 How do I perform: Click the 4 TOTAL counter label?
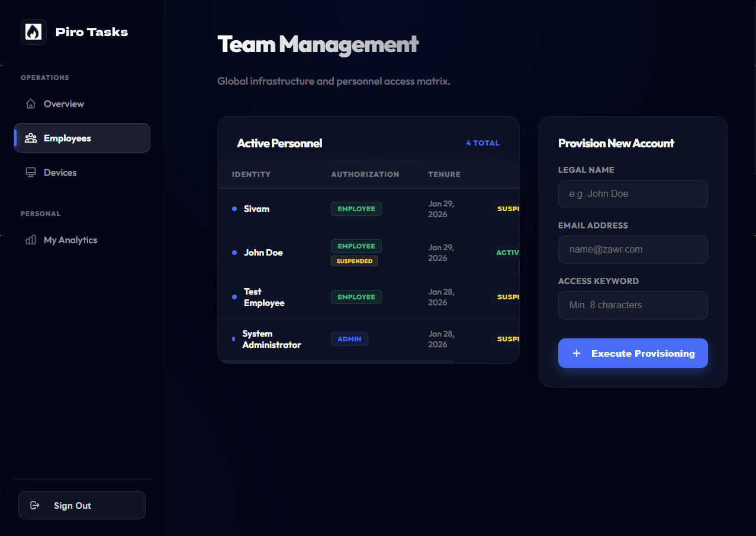[x=482, y=143]
